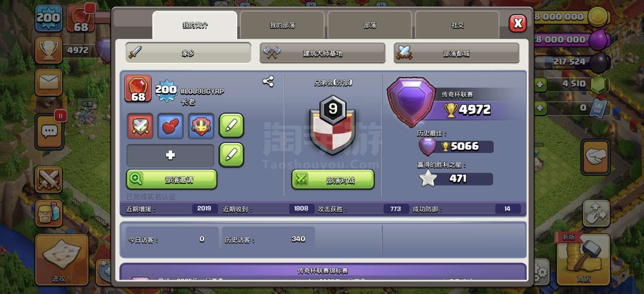Viewport: 644px width, 294px height.
Task: Tap the trophy icon showing 4972
Action: [x=48, y=50]
